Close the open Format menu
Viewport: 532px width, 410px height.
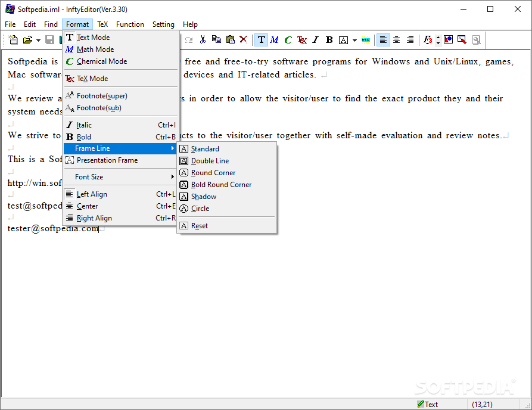77,24
